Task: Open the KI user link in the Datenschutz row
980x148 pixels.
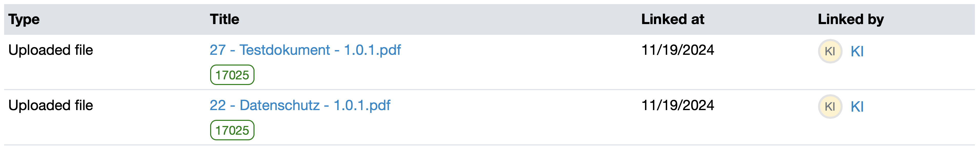Action: click(x=857, y=107)
